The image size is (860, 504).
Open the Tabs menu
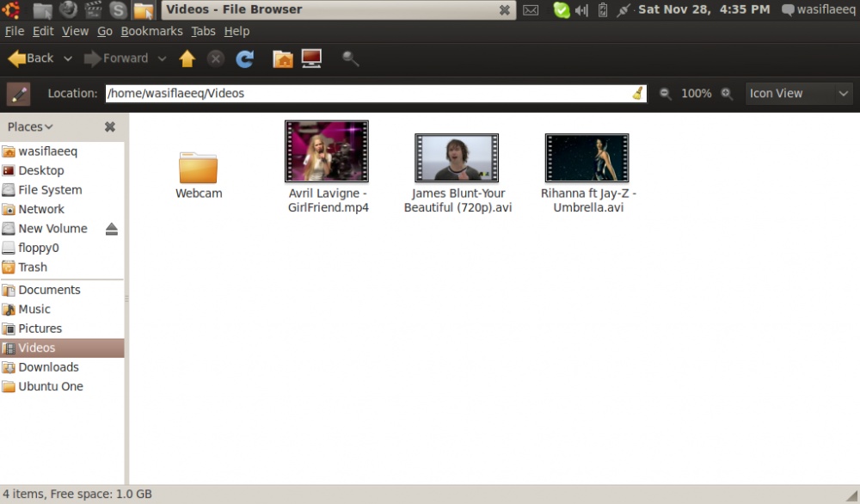coord(203,31)
